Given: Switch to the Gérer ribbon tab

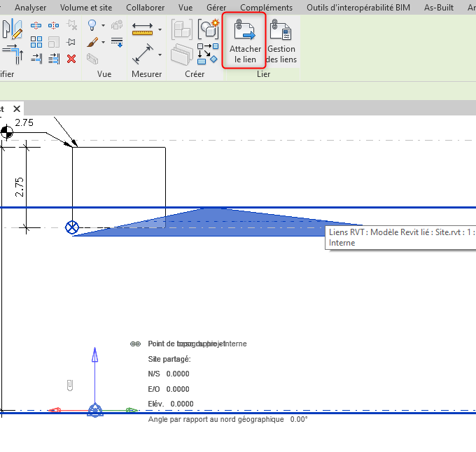Looking at the screenshot, I should click(x=216, y=8).
